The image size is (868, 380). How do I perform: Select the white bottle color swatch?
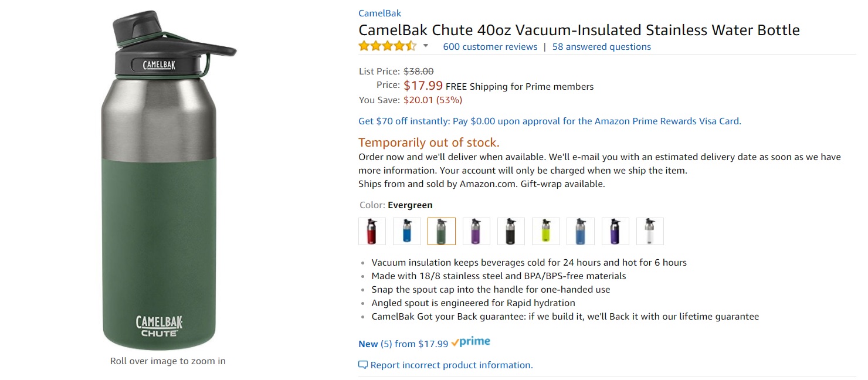[650, 231]
